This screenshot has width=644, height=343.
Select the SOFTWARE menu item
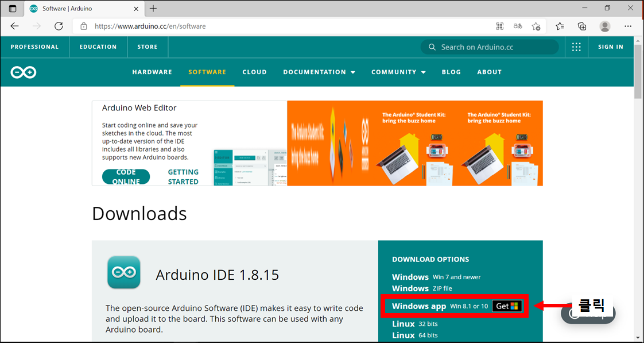point(207,72)
